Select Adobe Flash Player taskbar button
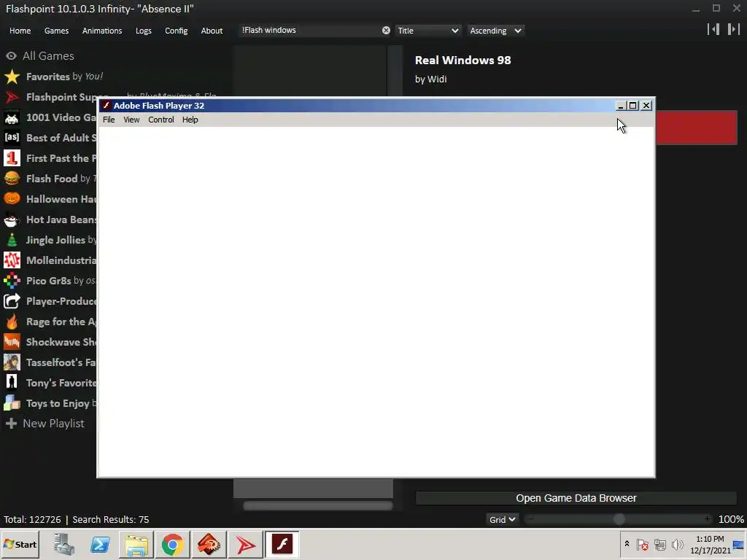The width and height of the screenshot is (747, 560). coord(282,544)
